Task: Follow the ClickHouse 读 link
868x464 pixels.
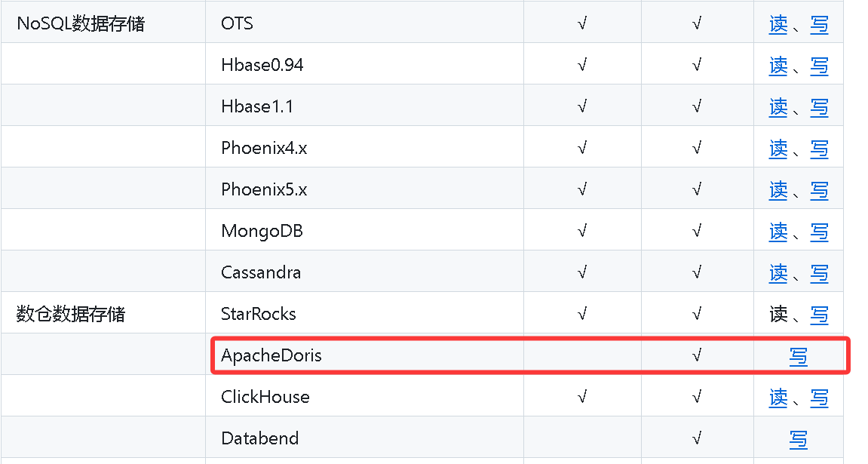Action: 778,398
